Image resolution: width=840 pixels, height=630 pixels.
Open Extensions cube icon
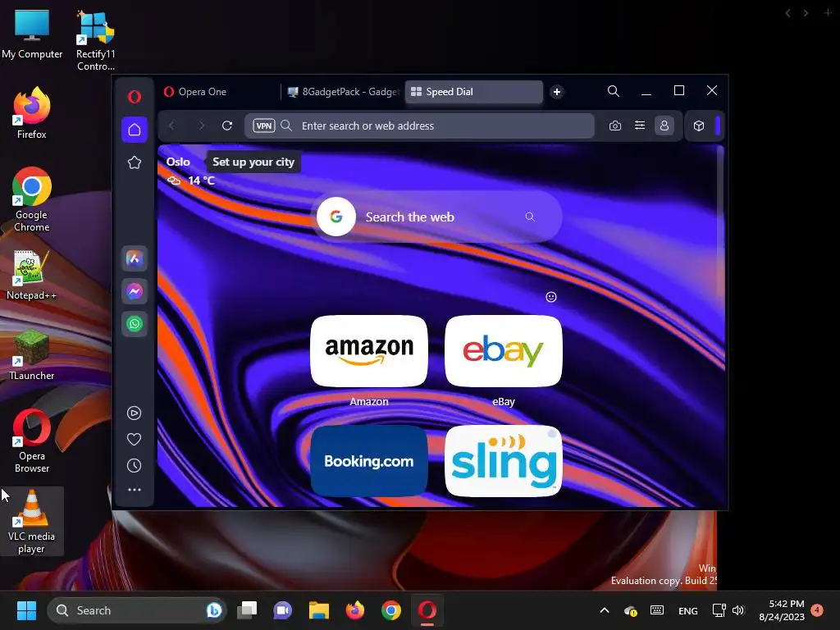699,126
